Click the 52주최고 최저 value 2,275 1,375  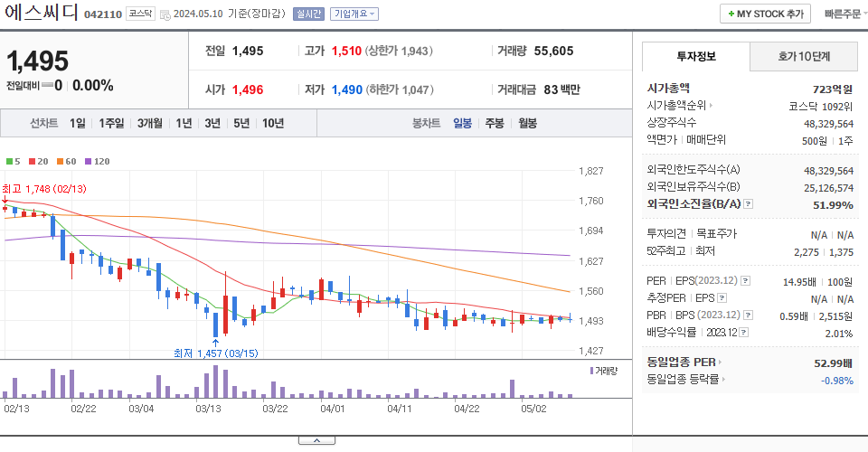tap(824, 252)
